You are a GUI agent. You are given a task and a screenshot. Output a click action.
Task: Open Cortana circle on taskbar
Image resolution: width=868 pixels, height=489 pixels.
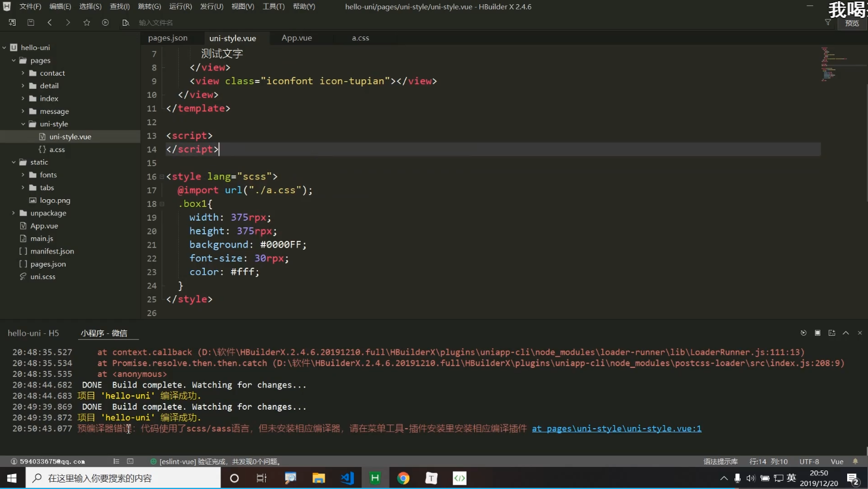234,478
